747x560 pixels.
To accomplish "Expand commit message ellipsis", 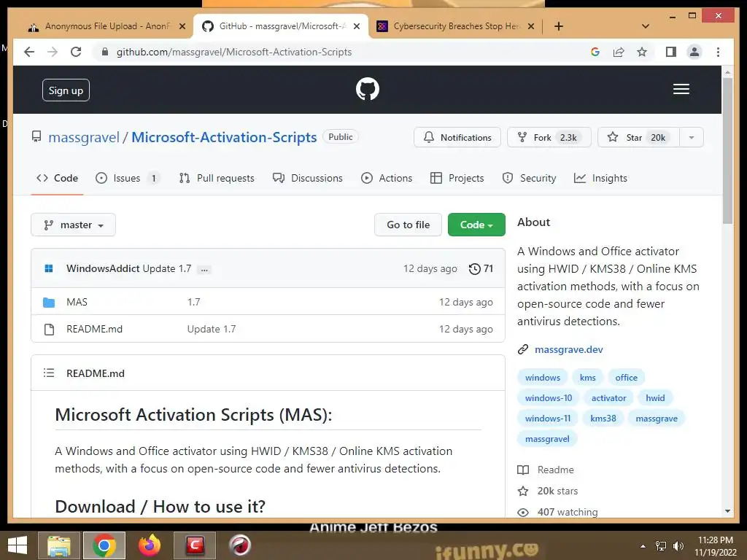I will (204, 270).
